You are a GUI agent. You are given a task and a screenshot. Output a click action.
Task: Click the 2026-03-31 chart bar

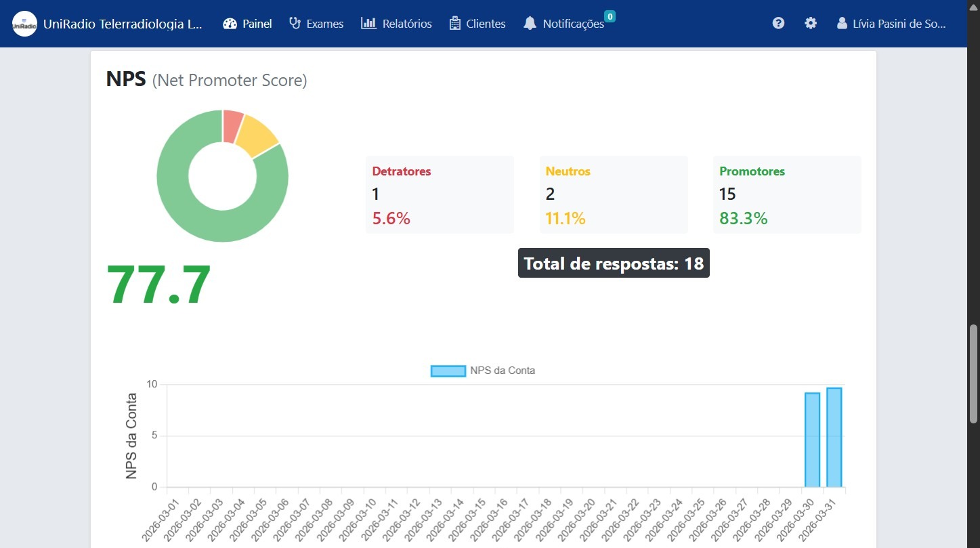(834, 438)
